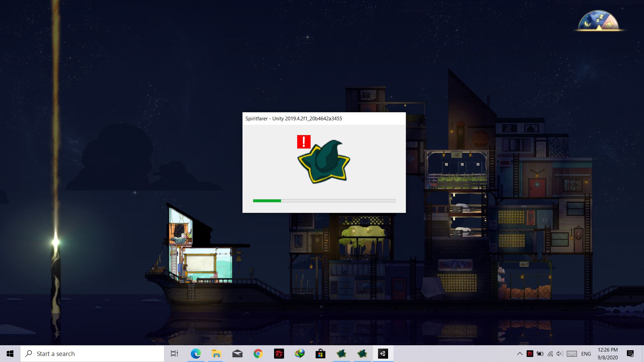Open Microsoft Edge from the taskbar
Viewport: 644px width, 362px height.
coord(196,354)
